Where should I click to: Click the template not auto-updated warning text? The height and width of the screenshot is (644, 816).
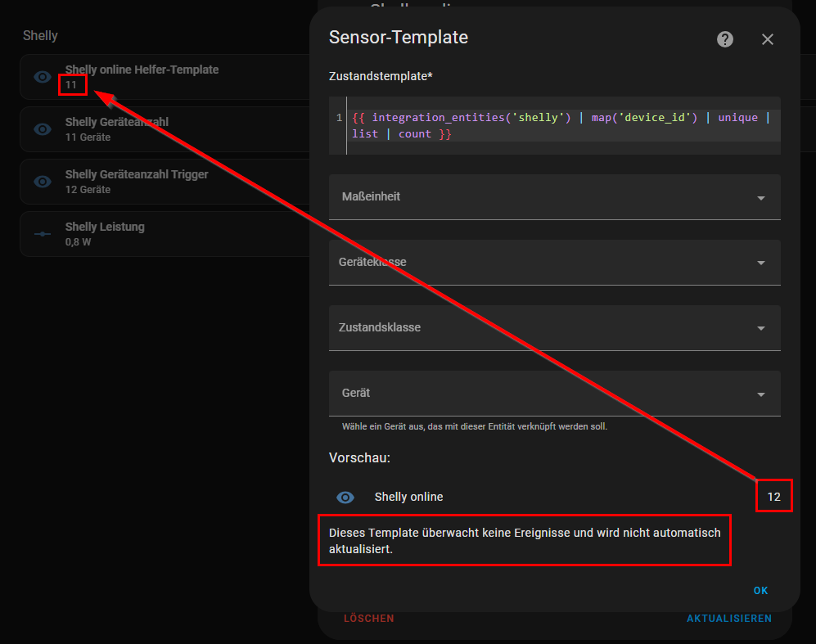pyautogui.click(x=525, y=540)
